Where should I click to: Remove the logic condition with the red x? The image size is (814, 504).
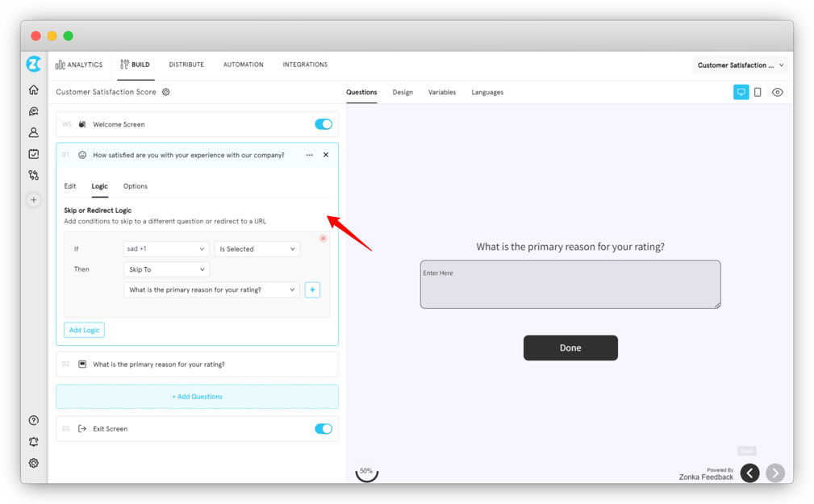pos(323,238)
